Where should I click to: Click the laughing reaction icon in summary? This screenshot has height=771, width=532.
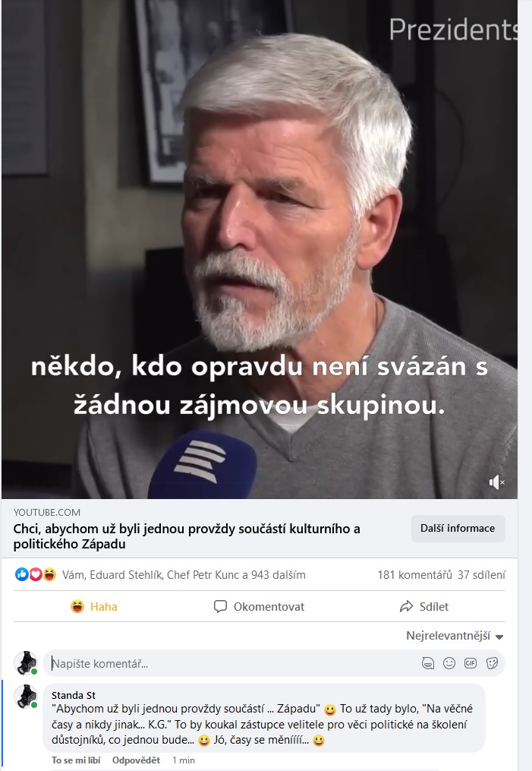(x=49, y=574)
